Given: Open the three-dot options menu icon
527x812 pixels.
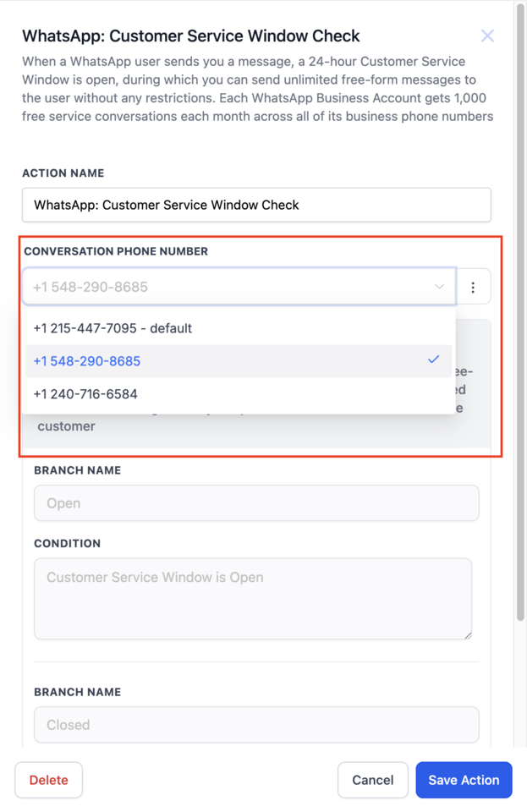Looking at the screenshot, I should pos(473,288).
